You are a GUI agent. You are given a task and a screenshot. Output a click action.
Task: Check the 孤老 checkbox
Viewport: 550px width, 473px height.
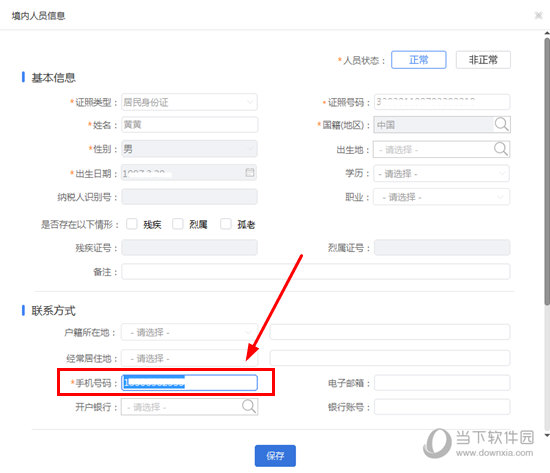226,224
